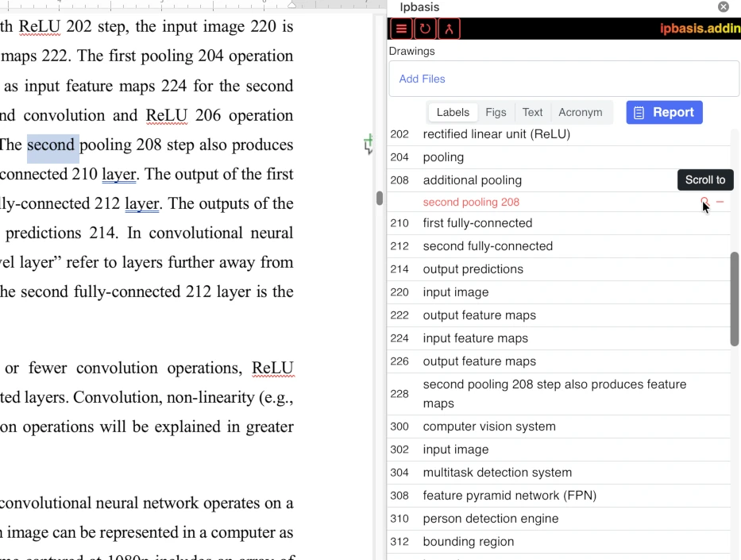The image size is (741, 560).
Task: Remove the 'second pooling 208' entry
Action: click(720, 202)
